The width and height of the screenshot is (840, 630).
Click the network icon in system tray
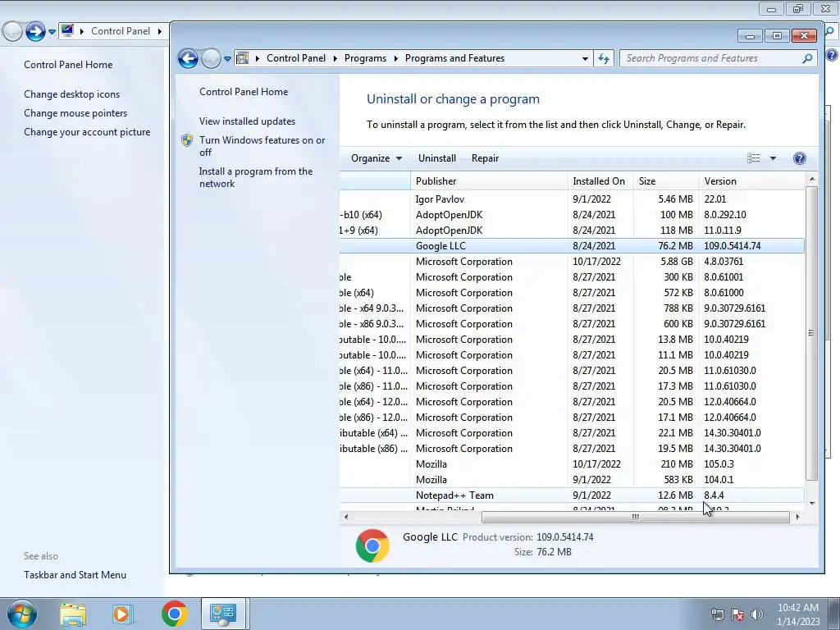click(x=717, y=614)
